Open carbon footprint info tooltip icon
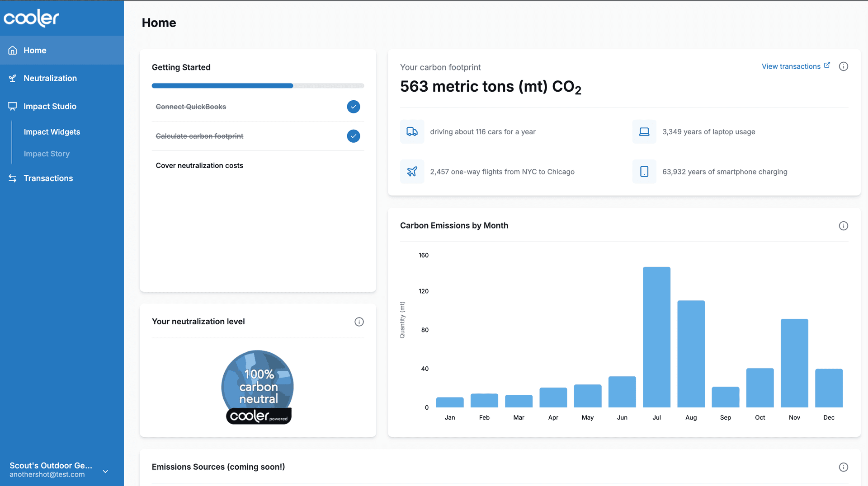This screenshot has height=486, width=868. [x=844, y=66]
